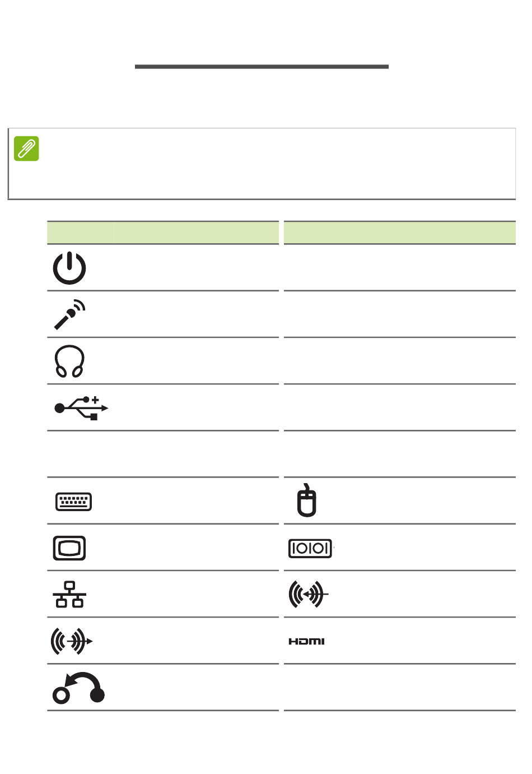Click the keyboard connector icon

coord(73,501)
